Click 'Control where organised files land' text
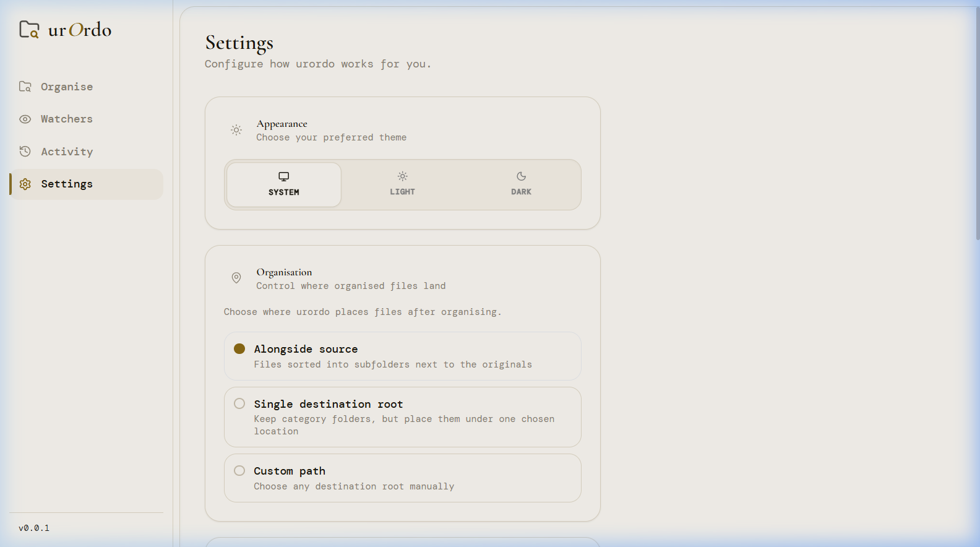The image size is (980, 547). coord(351,286)
